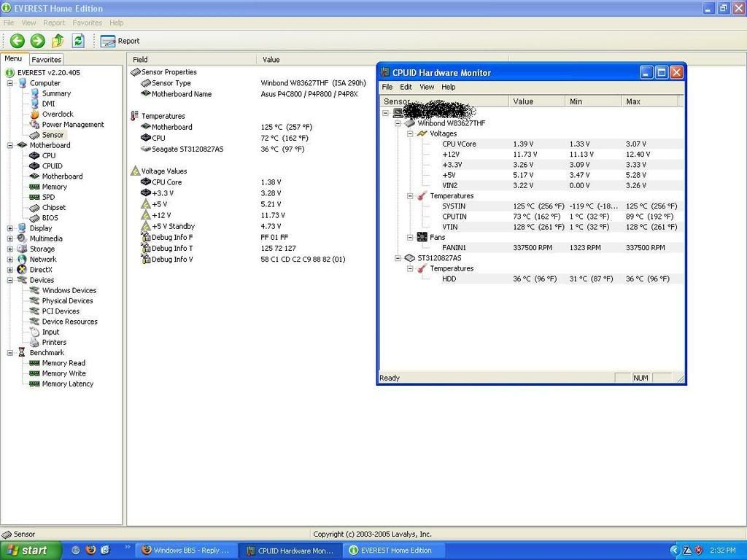747x560 pixels.
Task: Run the Memory Latency benchmark
Action: tap(68, 384)
